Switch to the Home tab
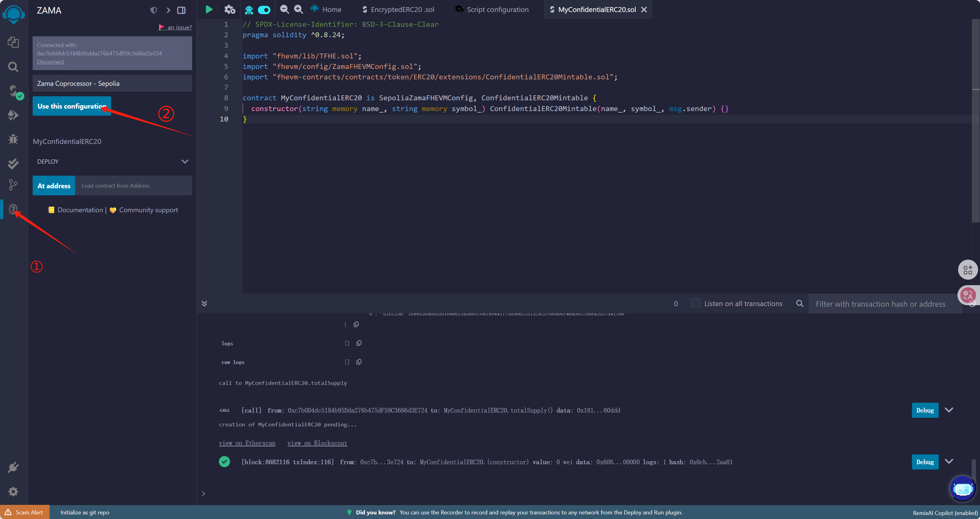This screenshot has height=519, width=980. click(x=326, y=10)
